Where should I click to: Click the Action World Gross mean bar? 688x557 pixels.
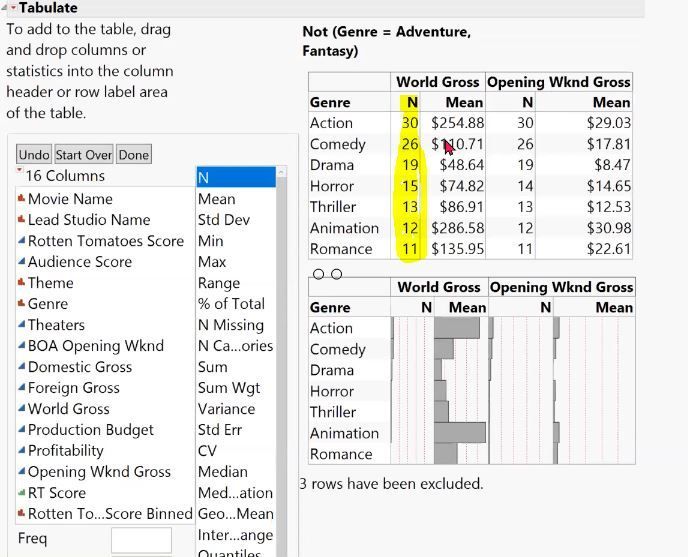point(457,328)
